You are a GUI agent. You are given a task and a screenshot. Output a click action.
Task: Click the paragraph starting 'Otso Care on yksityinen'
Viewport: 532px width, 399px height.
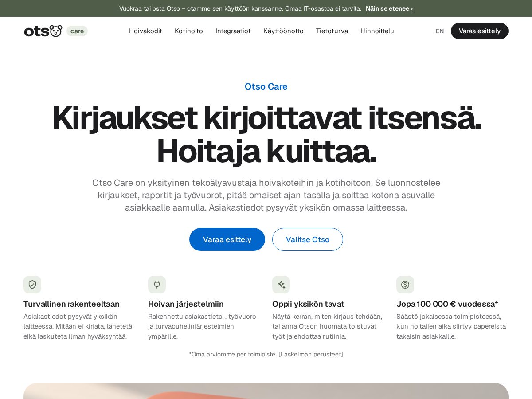(x=266, y=195)
